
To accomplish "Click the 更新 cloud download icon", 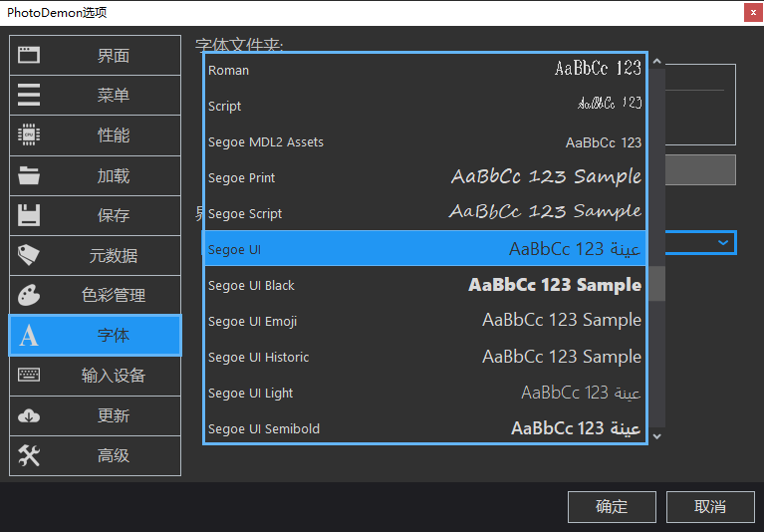I will click(x=29, y=415).
